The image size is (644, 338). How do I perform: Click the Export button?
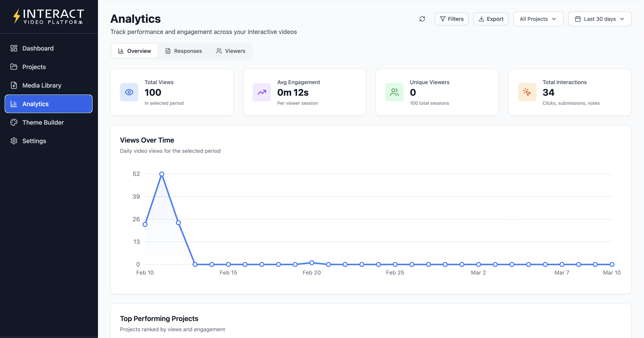(x=491, y=19)
